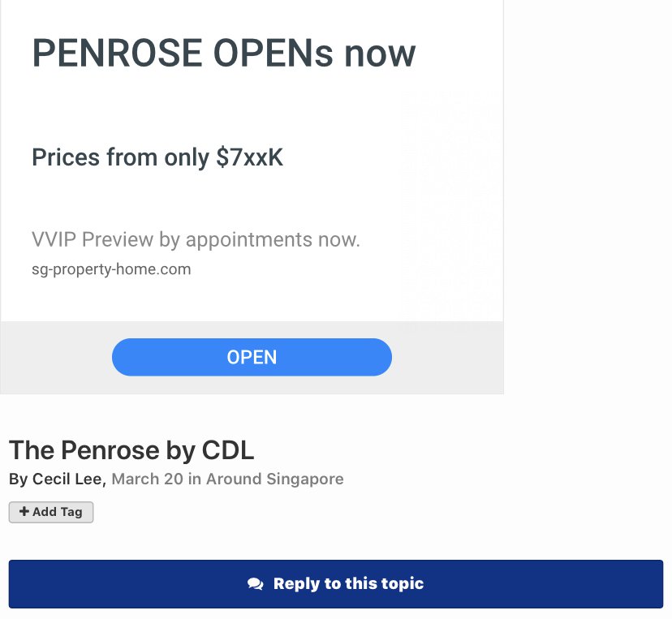Click the speech bubble reply icon
672x619 pixels.
[256, 584]
